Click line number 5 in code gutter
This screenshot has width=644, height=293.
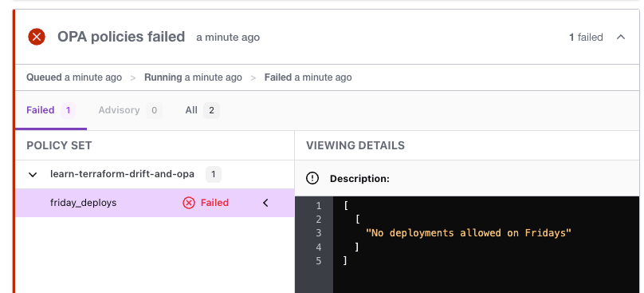click(x=318, y=261)
